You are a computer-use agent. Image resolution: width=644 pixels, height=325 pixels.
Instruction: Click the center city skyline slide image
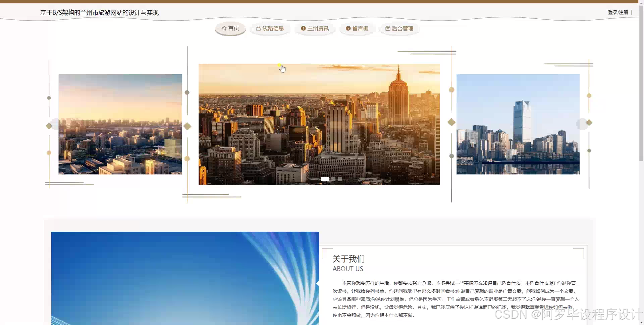click(319, 124)
